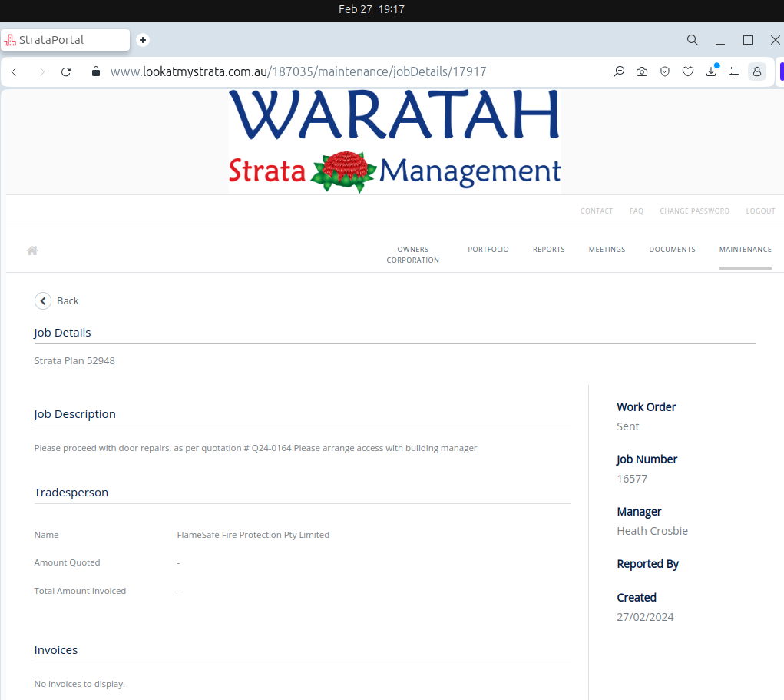This screenshot has width=784, height=700.
Task: Open the Documents menu item
Action: click(x=673, y=249)
